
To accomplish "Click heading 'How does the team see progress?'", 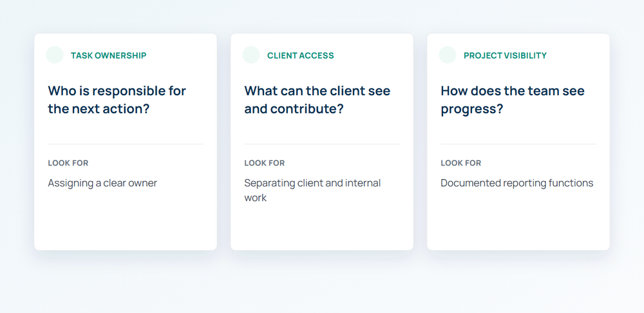I will tap(513, 100).
